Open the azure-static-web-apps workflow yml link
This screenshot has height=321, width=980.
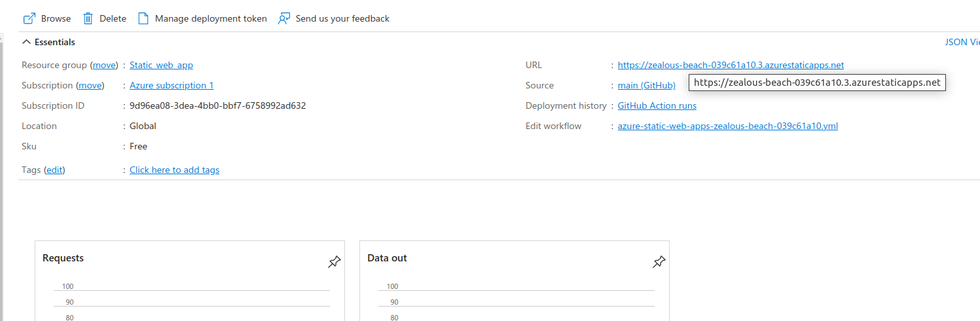[727, 126]
